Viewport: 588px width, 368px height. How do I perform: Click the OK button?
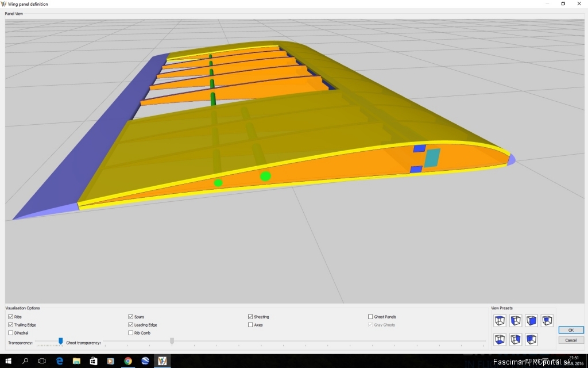tap(571, 330)
